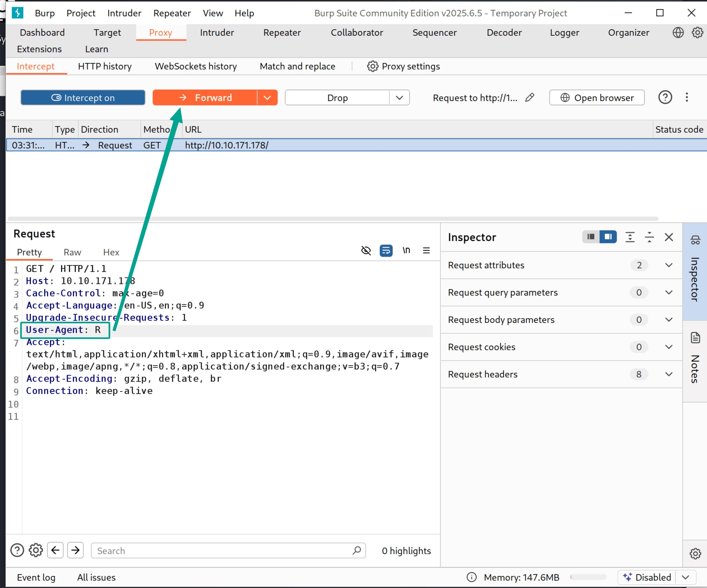This screenshot has height=588, width=707.
Task: Toggle hide non-printable characters eye icon
Action: coord(366,251)
